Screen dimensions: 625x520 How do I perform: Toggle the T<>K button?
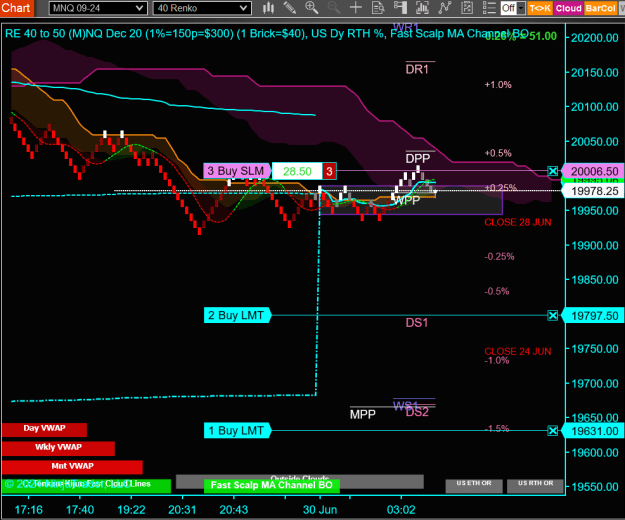[540, 8]
